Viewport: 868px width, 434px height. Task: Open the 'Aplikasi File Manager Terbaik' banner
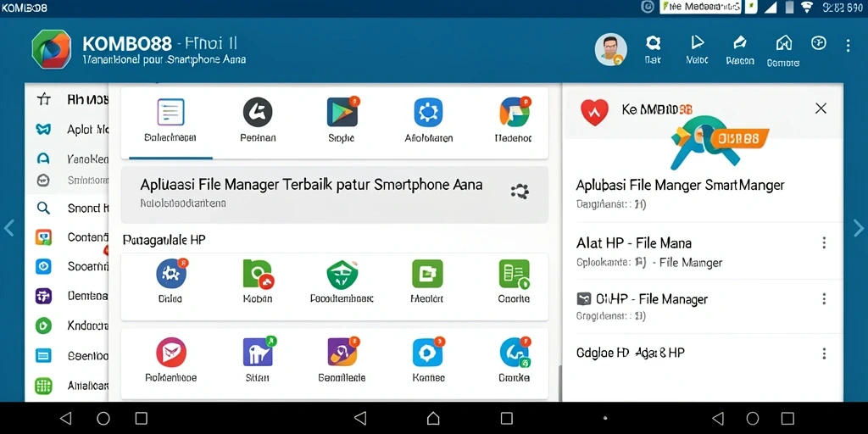(334, 194)
